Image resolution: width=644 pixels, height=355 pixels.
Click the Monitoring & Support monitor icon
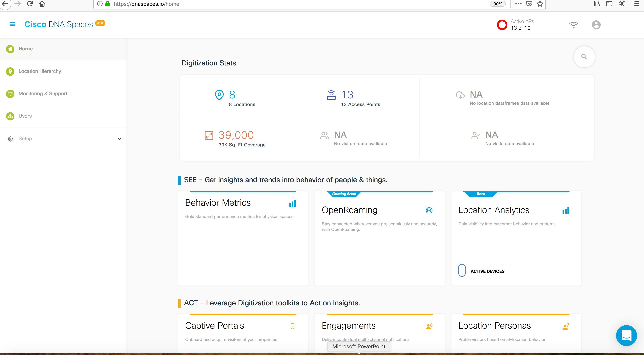[10, 94]
